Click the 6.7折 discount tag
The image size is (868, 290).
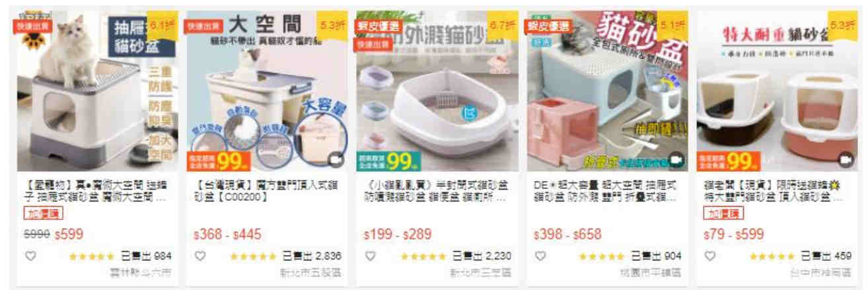(x=503, y=25)
